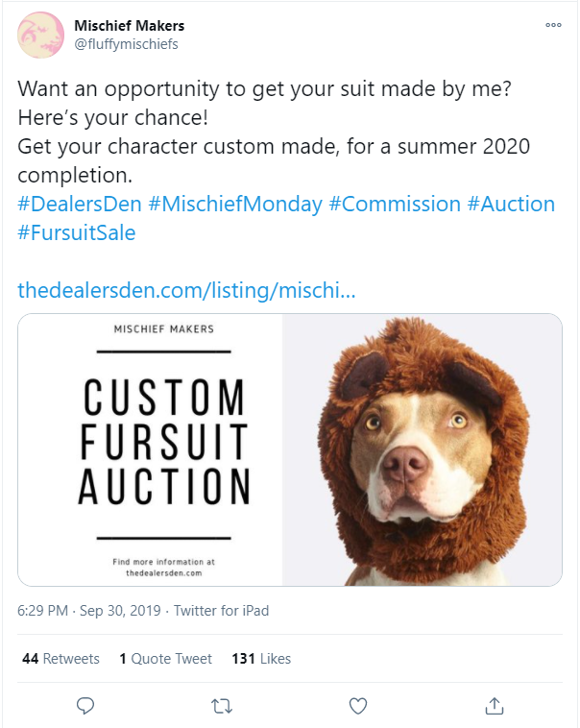Open the Mischief Makers profile avatar
Viewport: 580px width, 728px height.
(41, 36)
